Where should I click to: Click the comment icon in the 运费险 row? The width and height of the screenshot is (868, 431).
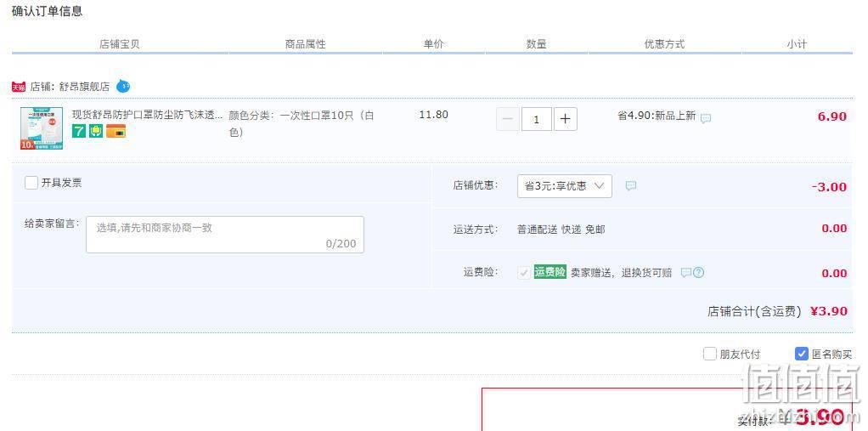click(686, 273)
